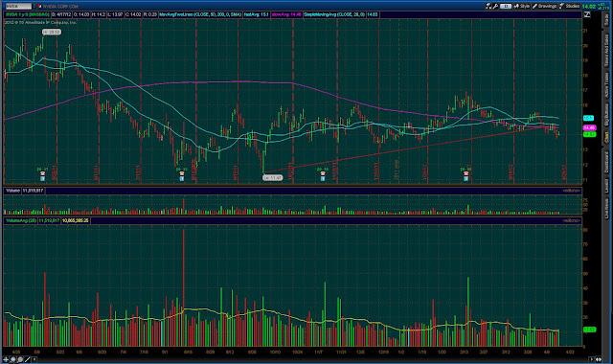
Task: Click the NVDA symbol input field
Action: click(x=18, y=7)
